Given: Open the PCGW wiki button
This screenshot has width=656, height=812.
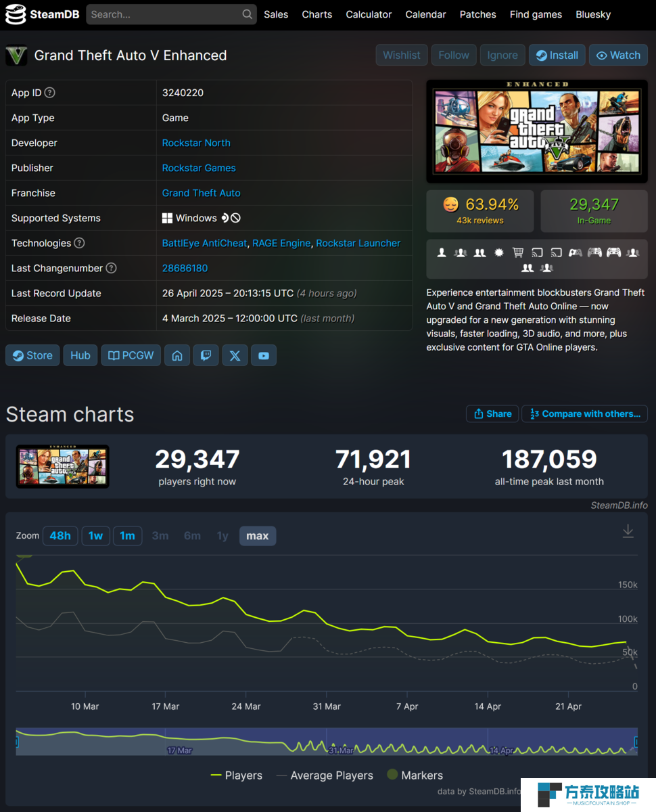Looking at the screenshot, I should 131,355.
